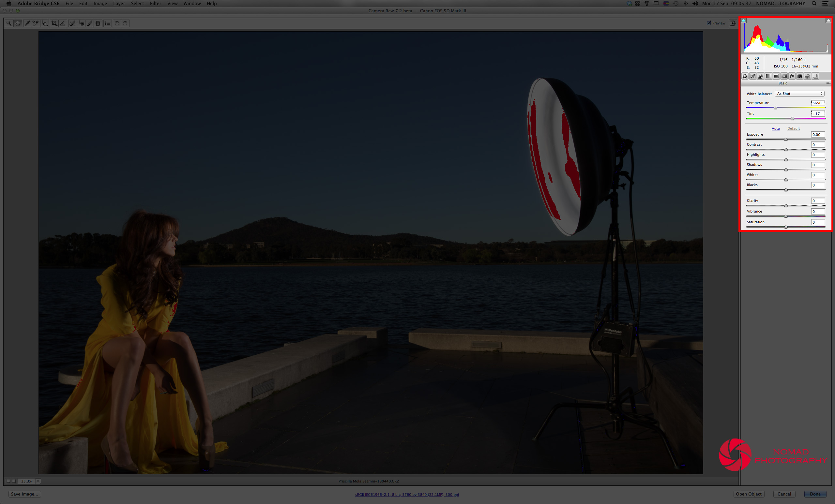Activate the Red Eye Removal tool

[81, 23]
